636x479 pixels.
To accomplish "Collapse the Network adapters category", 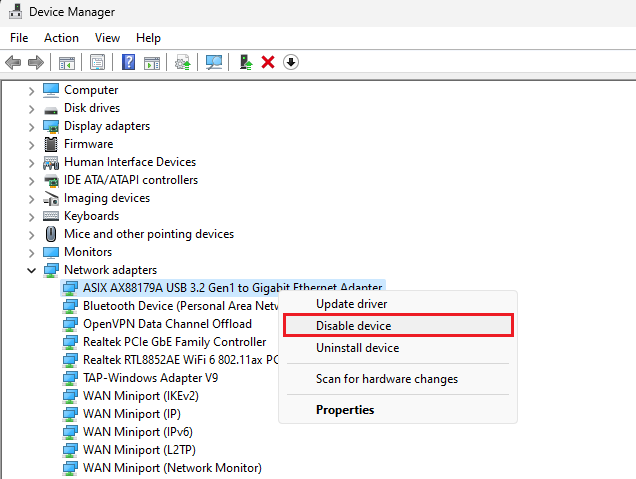I will pyautogui.click(x=31, y=270).
